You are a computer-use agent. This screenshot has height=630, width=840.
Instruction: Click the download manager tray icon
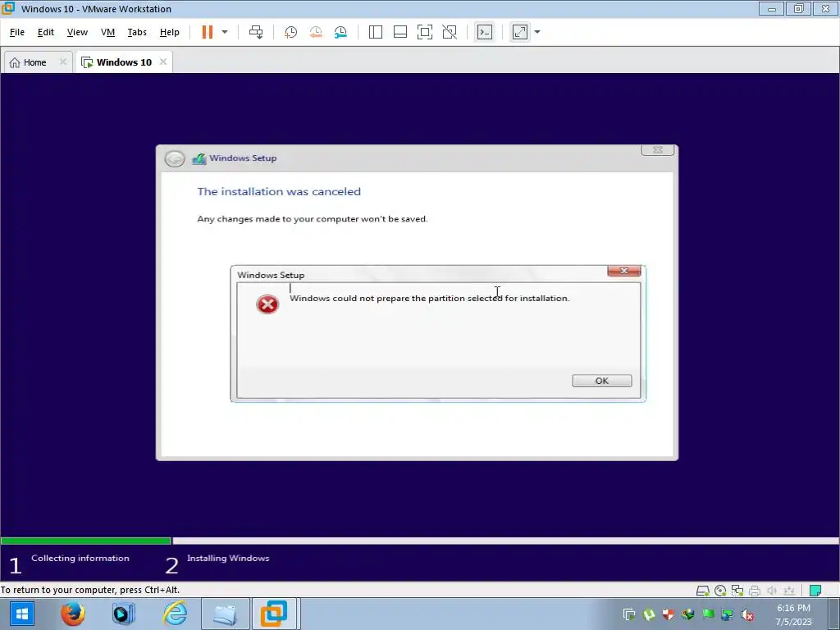pos(688,614)
